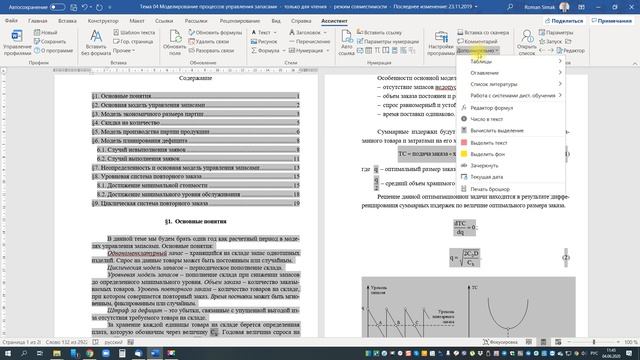640x360 pixels.
Task: Adjust the zoom slider in status bar
Action: pyautogui.click(x=594, y=342)
